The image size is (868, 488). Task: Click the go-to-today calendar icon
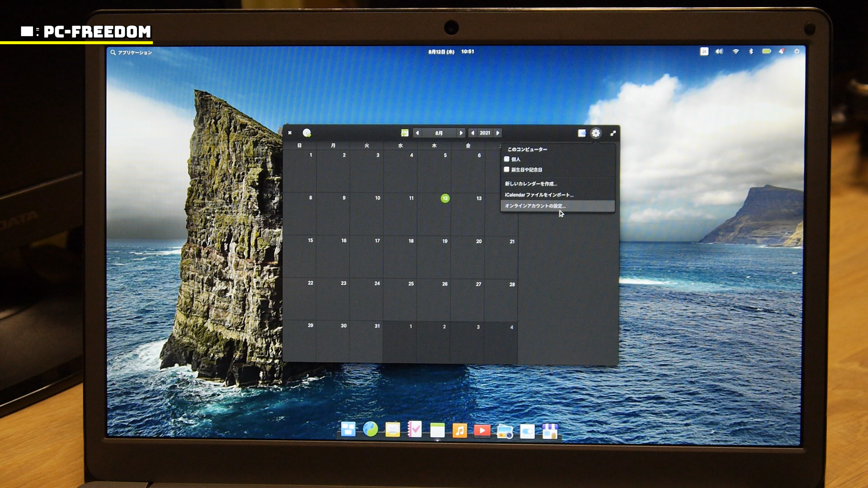(405, 133)
